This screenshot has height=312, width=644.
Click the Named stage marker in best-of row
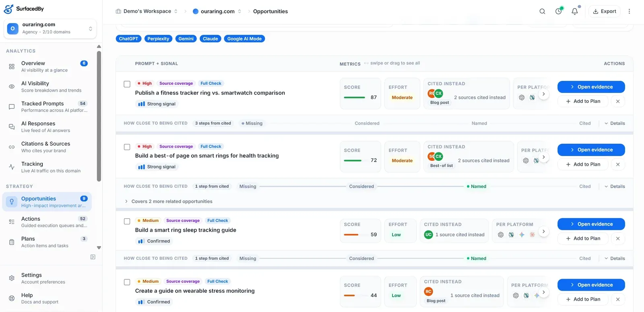pos(476,187)
